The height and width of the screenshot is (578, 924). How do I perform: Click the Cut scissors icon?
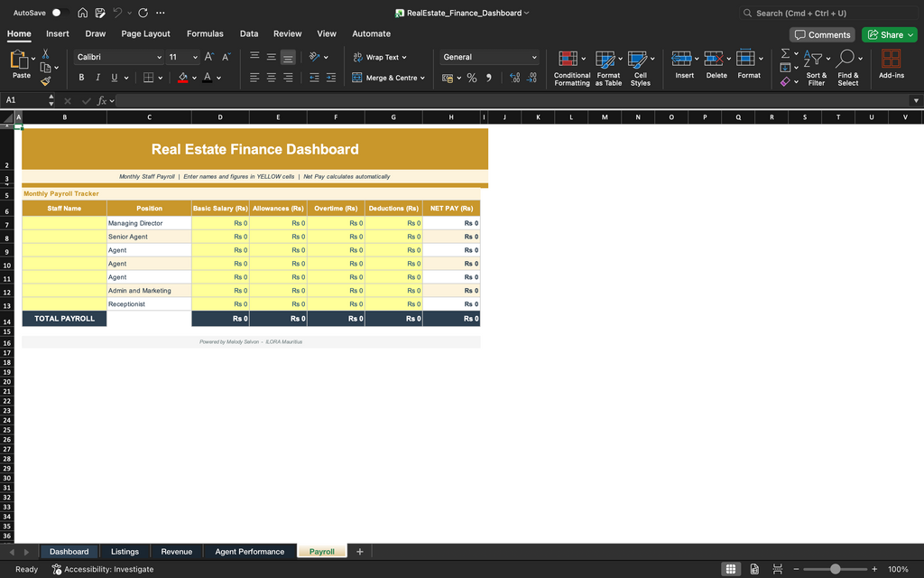coord(45,53)
